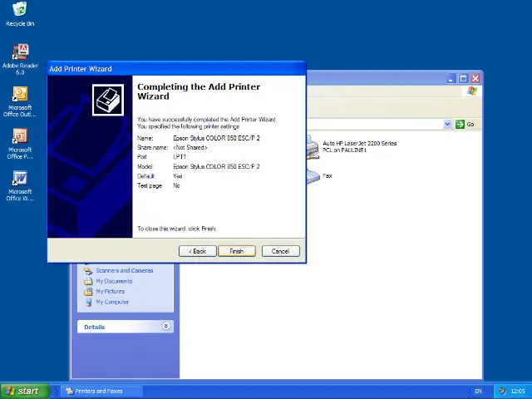Click the wizard printer logo image
Image resolution: width=532 pixels, height=399 pixels.
(108, 100)
